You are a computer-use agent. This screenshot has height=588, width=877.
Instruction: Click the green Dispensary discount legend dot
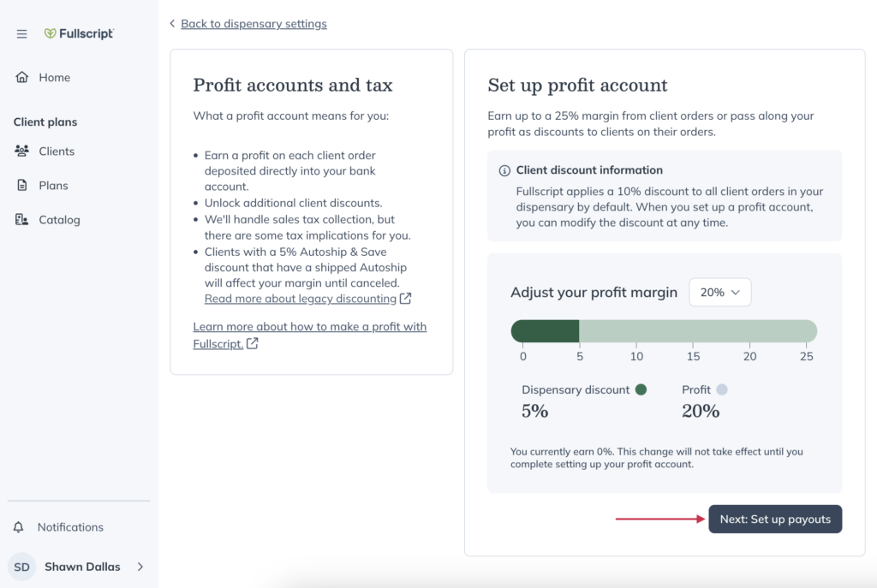pyautogui.click(x=641, y=389)
